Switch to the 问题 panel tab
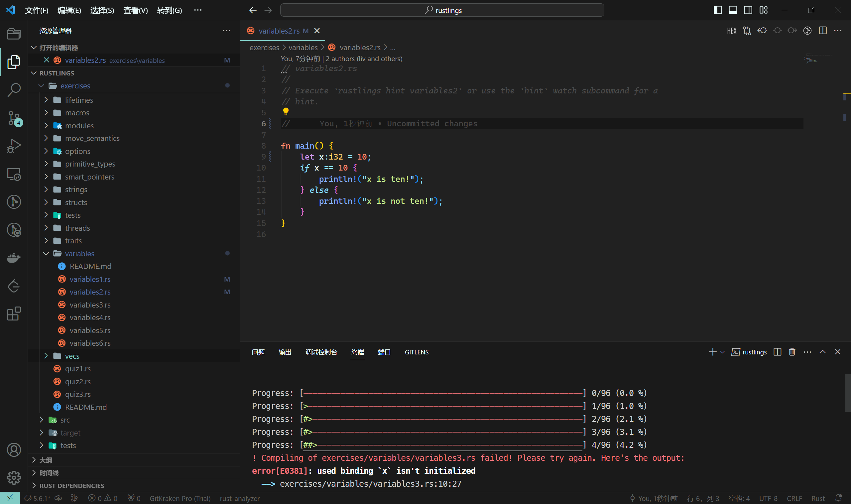This screenshot has height=504, width=851. (258, 352)
